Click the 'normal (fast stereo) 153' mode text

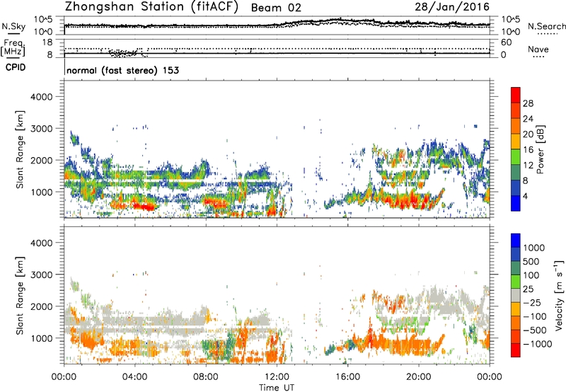(122, 70)
